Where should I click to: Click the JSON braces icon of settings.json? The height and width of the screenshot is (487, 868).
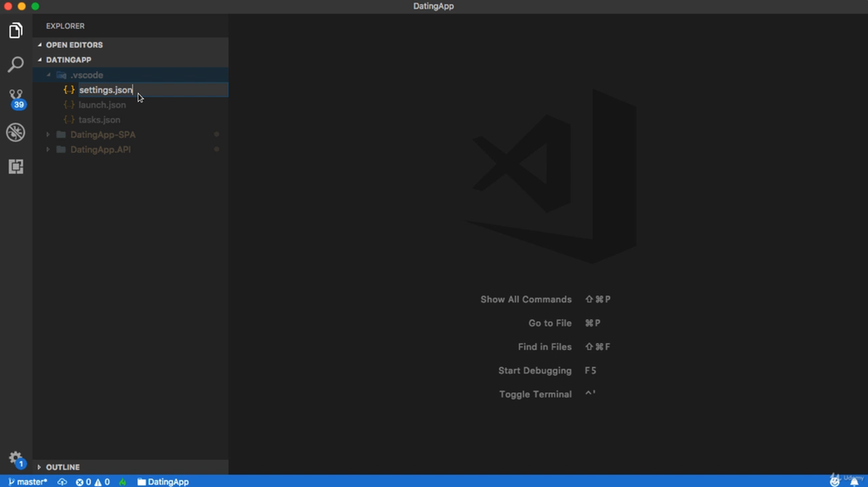pos(69,89)
